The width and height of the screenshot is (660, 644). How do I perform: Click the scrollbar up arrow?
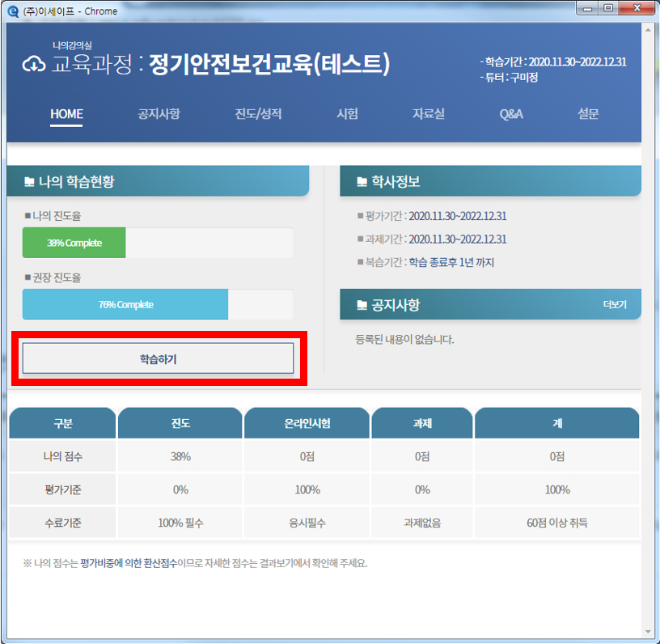[649, 29]
